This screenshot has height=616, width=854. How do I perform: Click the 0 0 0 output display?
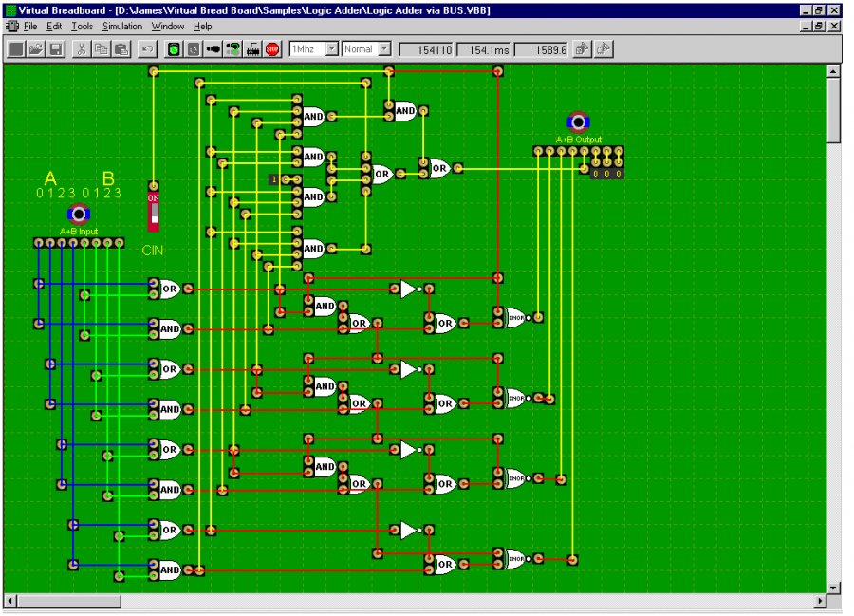[606, 174]
